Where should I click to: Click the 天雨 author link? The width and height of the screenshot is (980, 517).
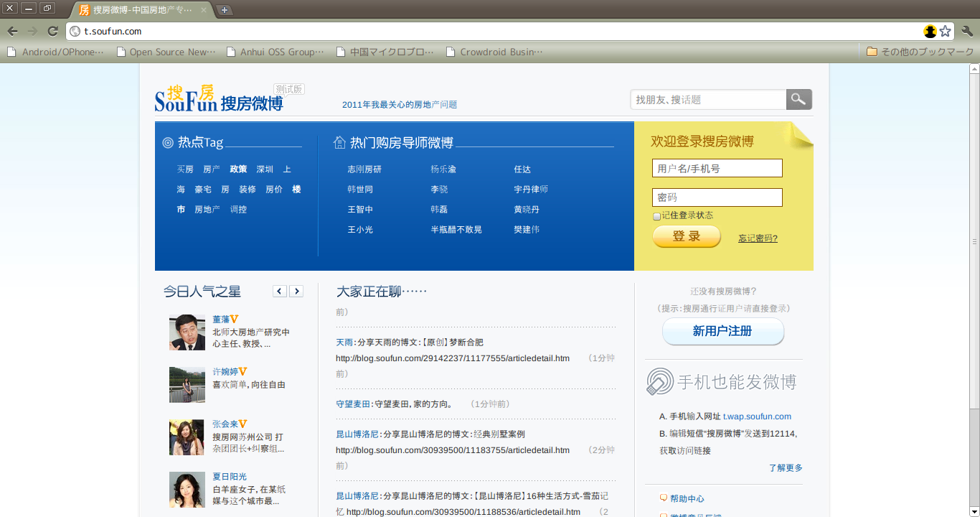(x=344, y=343)
